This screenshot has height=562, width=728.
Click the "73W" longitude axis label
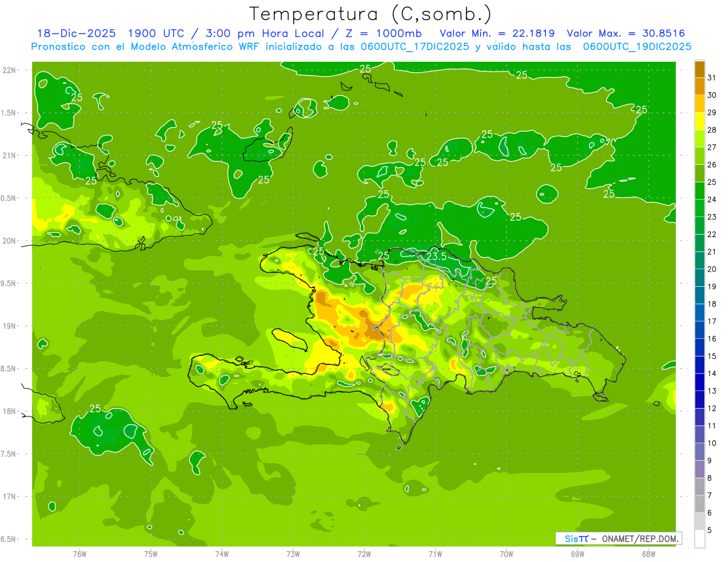[293, 554]
